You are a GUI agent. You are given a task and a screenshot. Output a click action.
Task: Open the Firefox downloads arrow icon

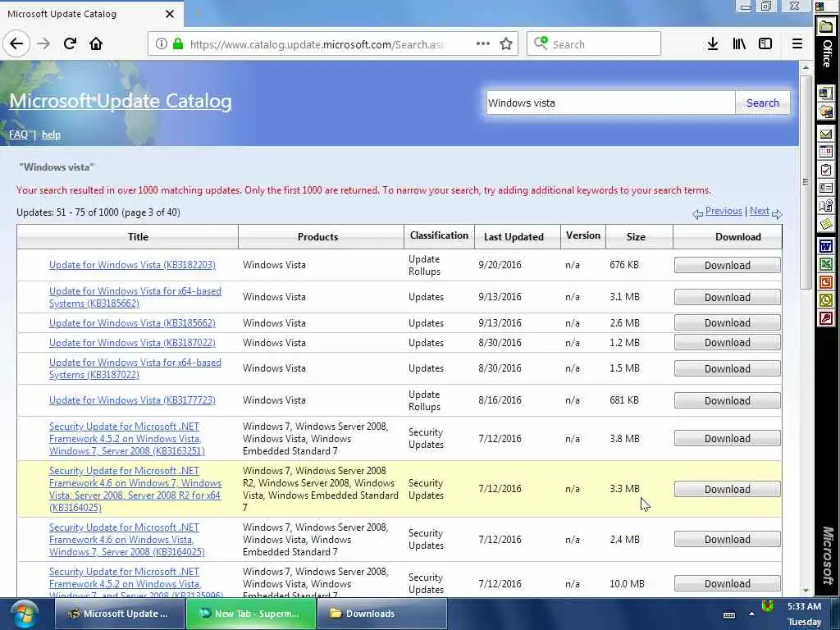coord(713,44)
